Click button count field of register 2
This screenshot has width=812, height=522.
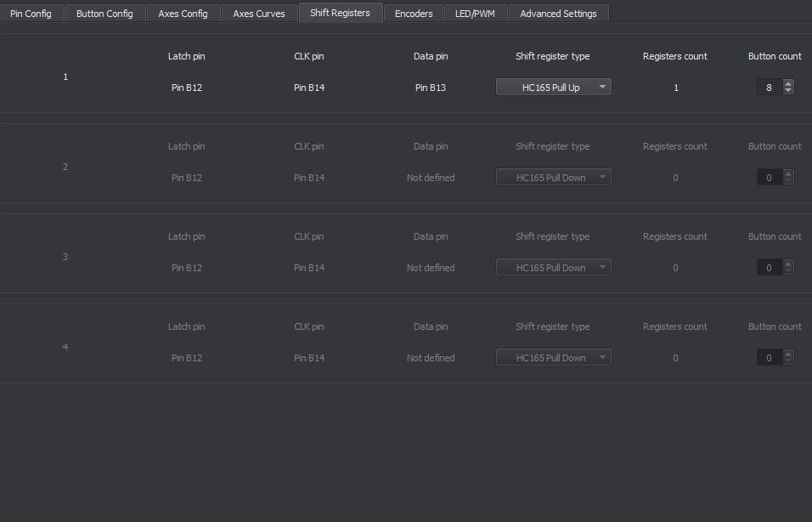point(770,178)
